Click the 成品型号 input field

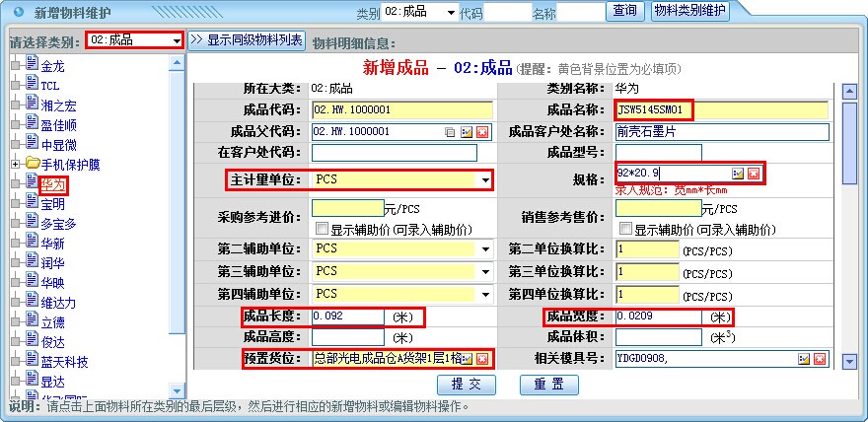[x=658, y=153]
